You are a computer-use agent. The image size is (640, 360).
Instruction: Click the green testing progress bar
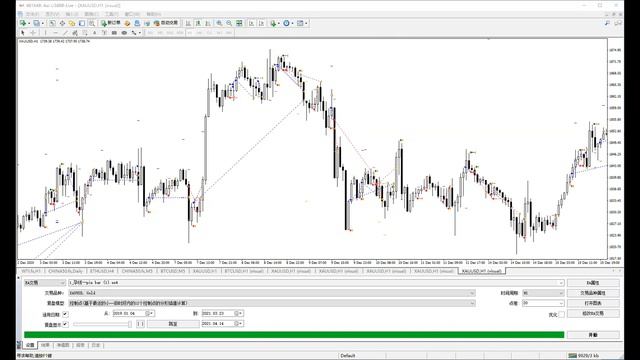click(x=294, y=335)
